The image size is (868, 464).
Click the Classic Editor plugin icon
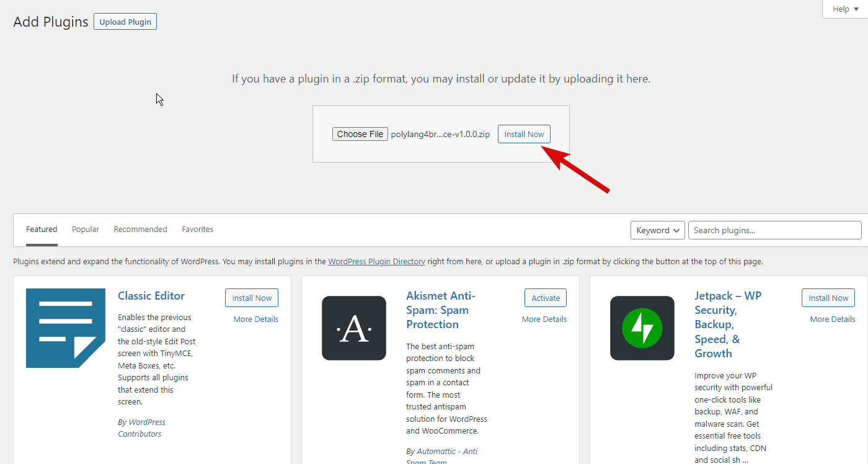point(66,328)
